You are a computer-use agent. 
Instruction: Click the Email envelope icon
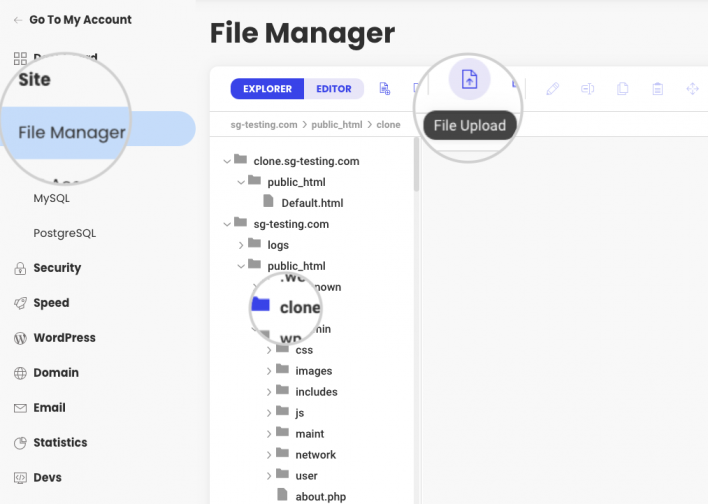click(x=20, y=408)
